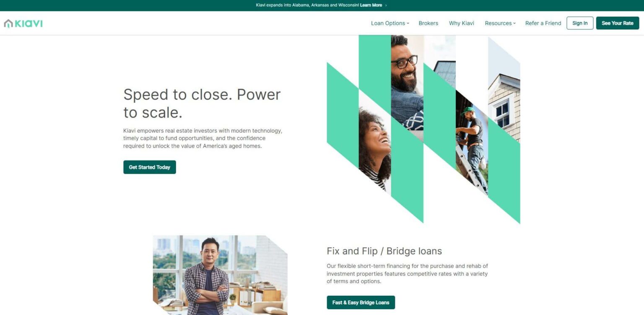Select Refer a Friend in navigation

[x=543, y=23]
